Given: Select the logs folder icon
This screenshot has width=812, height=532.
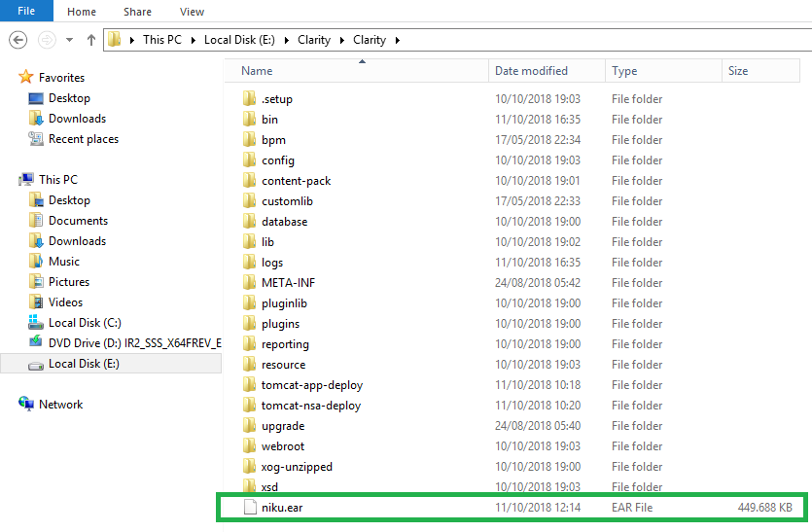Looking at the screenshot, I should pyautogui.click(x=249, y=263).
